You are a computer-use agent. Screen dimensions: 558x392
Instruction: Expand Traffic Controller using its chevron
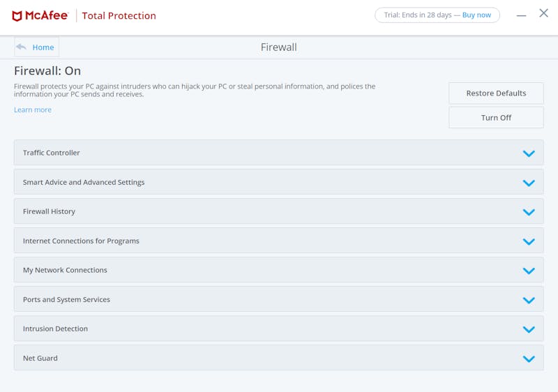529,153
